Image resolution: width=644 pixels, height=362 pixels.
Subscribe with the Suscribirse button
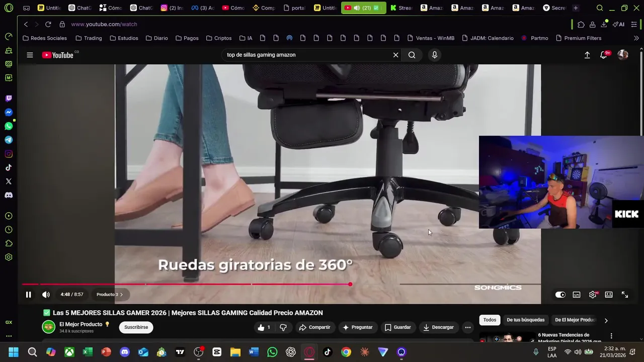136,327
